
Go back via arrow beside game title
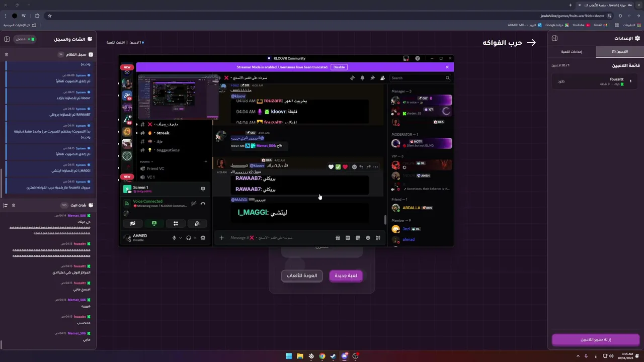pyautogui.click(x=531, y=43)
